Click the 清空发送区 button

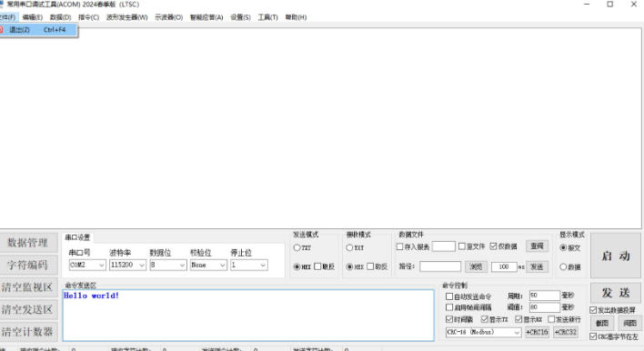(28, 309)
